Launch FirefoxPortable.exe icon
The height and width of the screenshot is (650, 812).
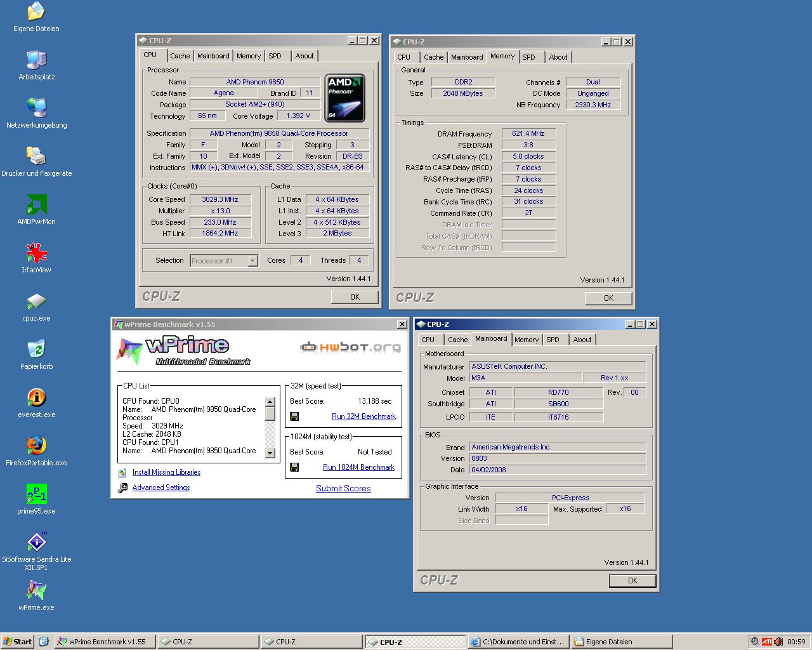36,451
